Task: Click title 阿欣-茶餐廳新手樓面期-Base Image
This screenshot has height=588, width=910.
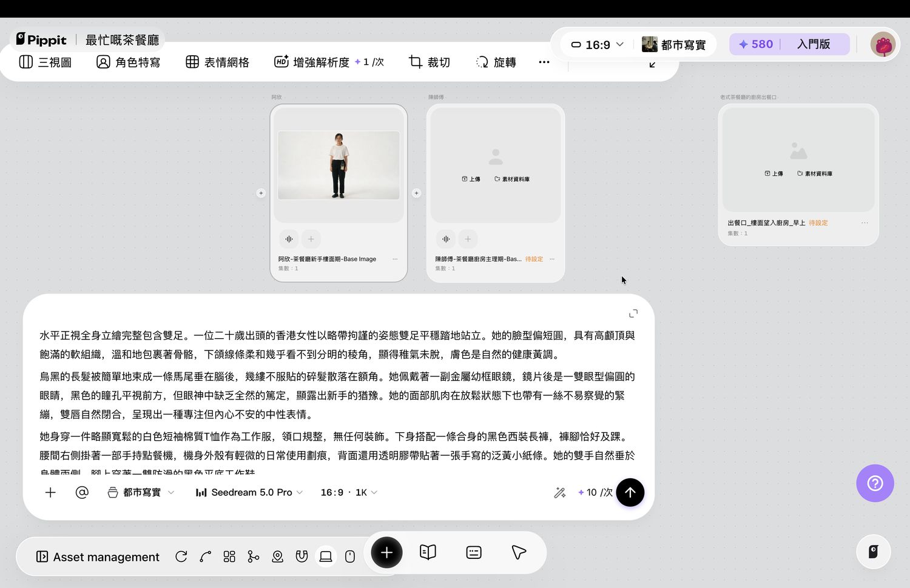Action: click(x=327, y=259)
